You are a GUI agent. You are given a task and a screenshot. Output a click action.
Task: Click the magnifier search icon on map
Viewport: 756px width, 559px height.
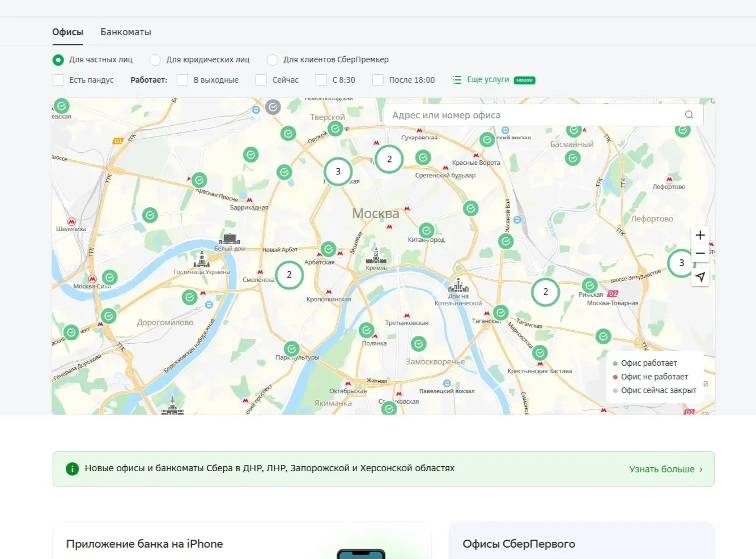[689, 115]
